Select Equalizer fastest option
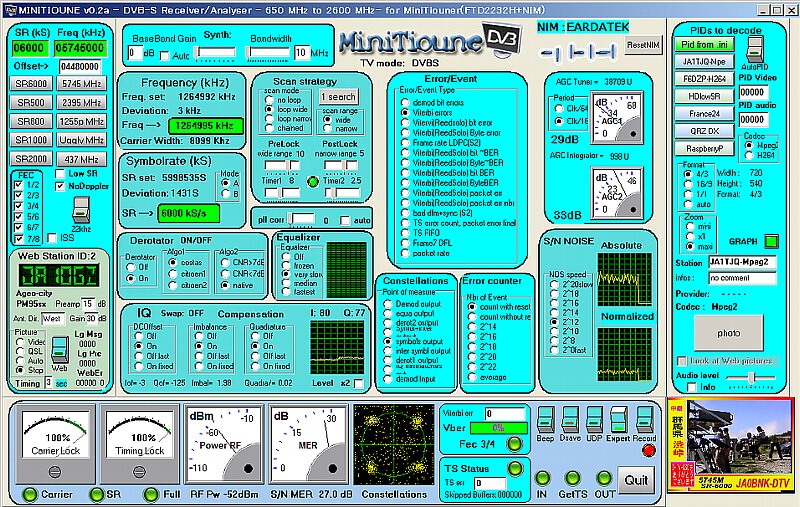800x507 pixels. coord(286,292)
